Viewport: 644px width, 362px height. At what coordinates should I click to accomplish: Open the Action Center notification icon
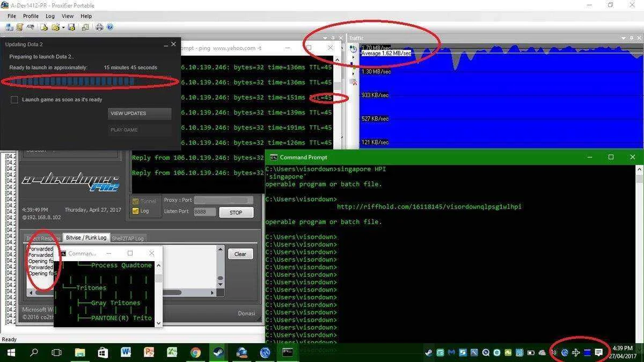tap(599, 352)
